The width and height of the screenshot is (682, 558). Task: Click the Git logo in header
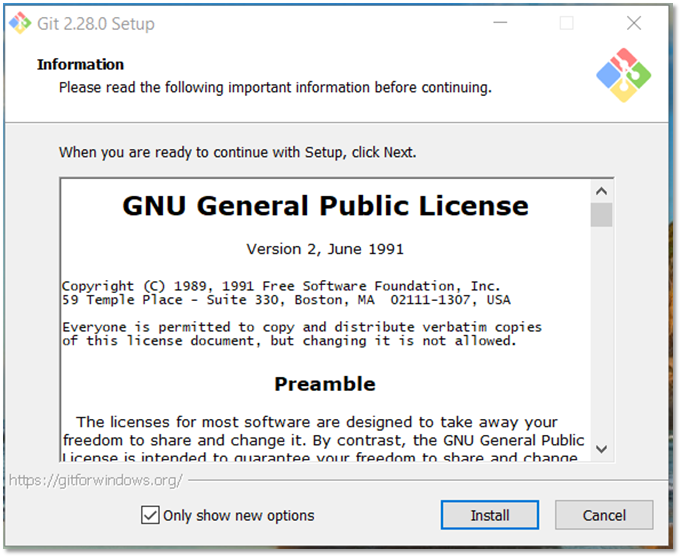pos(623,75)
